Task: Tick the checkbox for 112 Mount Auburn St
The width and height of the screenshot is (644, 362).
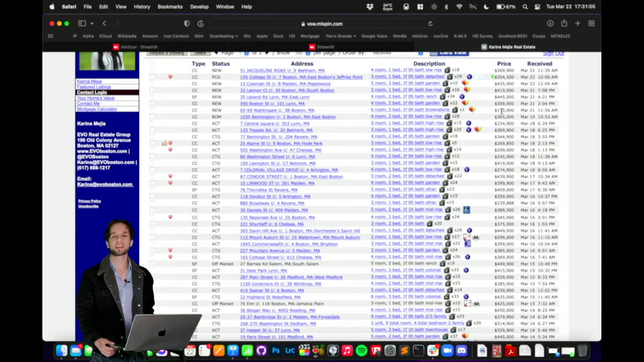Action: (x=152, y=237)
